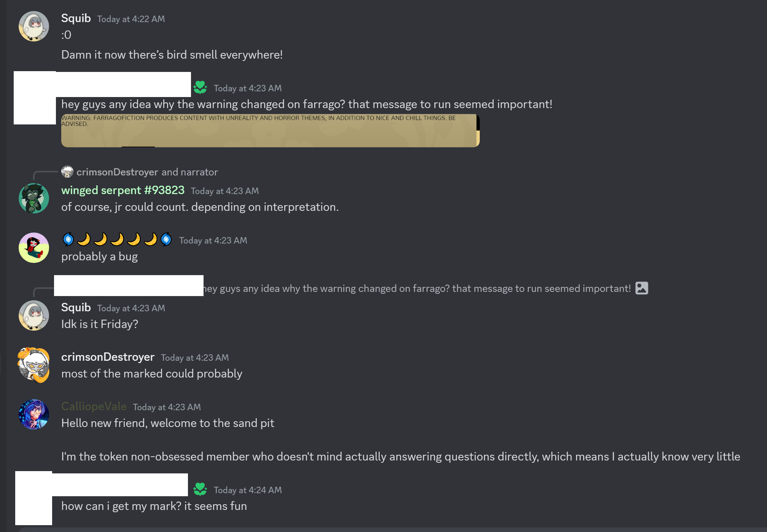Click the moon-emoji user's avatar
This screenshot has height=532, width=767.
34,248
